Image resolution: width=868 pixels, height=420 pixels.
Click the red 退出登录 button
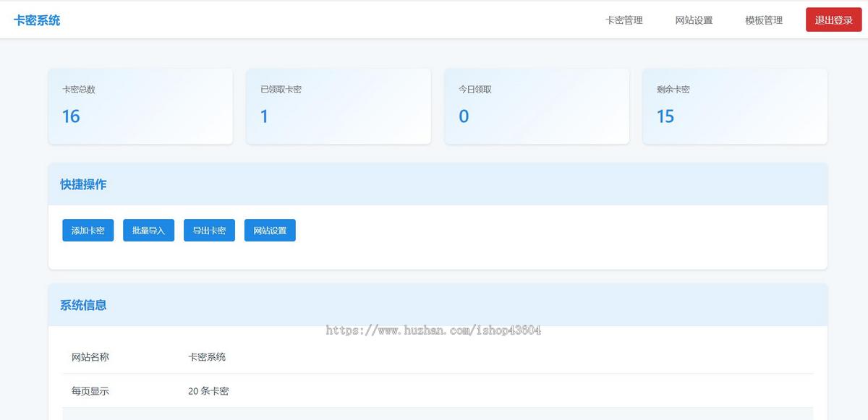[834, 20]
